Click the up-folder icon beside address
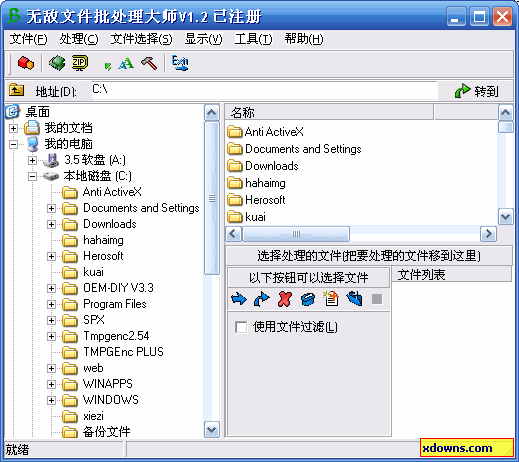Image resolution: width=519 pixels, height=462 pixels. [x=16, y=90]
